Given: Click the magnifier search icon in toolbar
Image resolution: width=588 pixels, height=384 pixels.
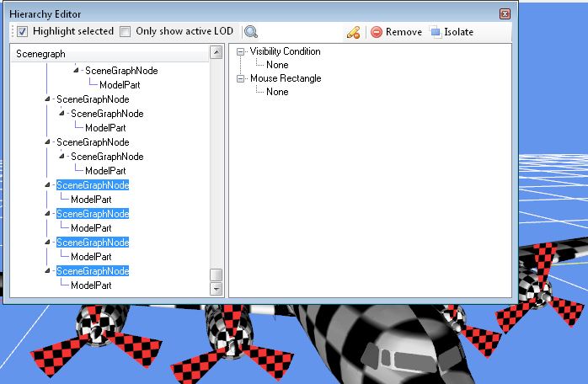Looking at the screenshot, I should coord(251,32).
